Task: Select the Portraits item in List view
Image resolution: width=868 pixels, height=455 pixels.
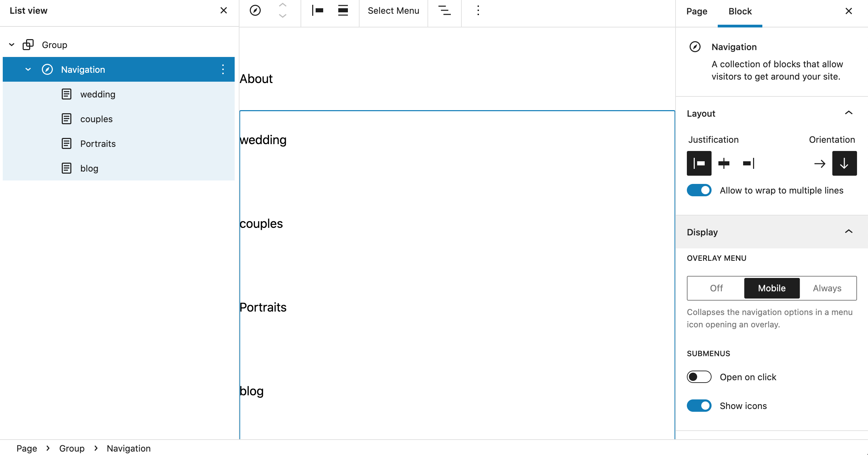Action: pyautogui.click(x=98, y=143)
